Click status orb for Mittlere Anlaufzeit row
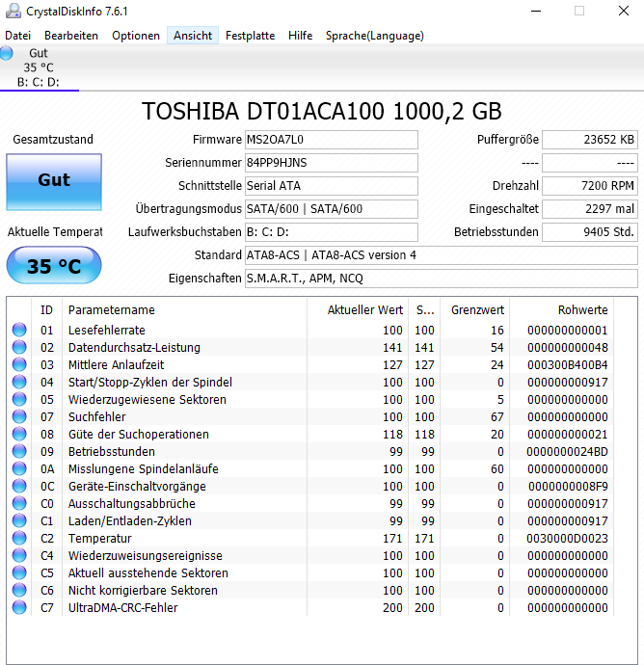 pos(19,364)
